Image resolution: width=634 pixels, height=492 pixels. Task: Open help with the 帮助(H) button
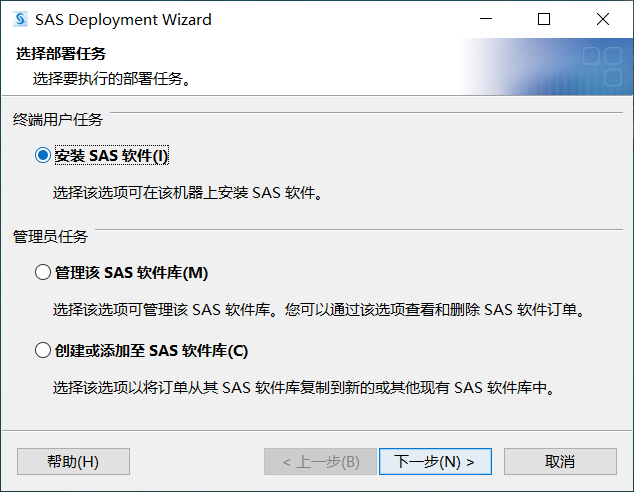(x=73, y=461)
